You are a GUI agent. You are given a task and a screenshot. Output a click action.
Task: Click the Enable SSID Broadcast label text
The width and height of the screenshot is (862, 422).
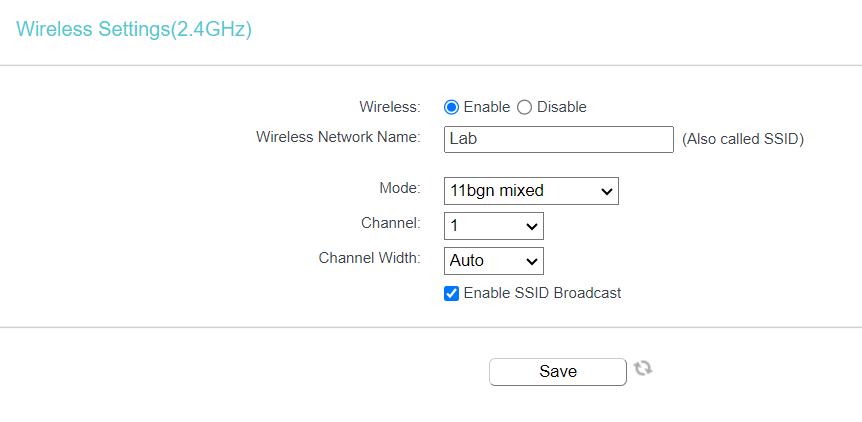(542, 293)
